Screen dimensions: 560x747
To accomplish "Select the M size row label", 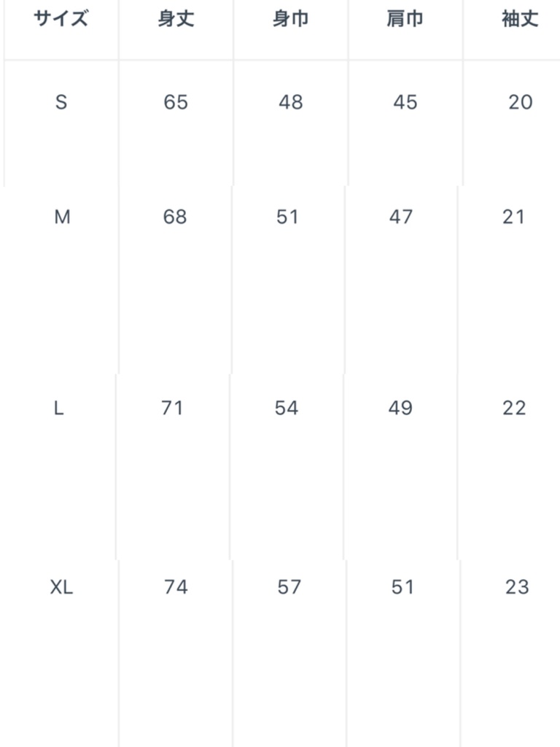I will [x=62, y=217].
